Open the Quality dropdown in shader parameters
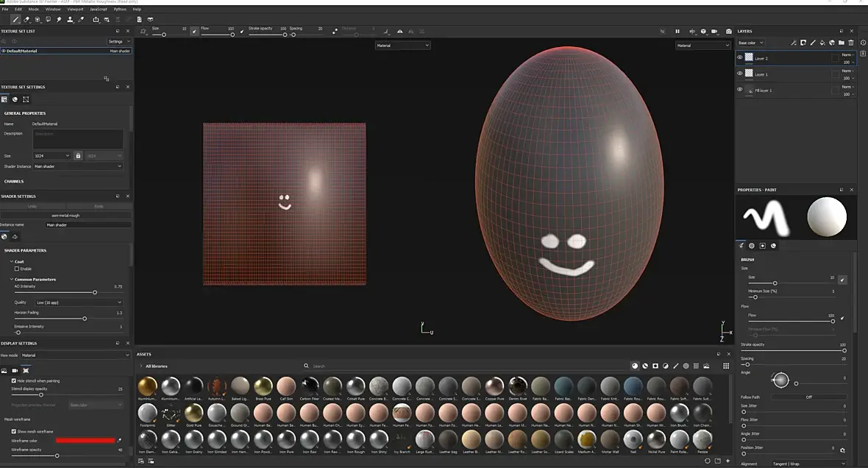Image resolution: width=868 pixels, height=468 pixels. 79,302
